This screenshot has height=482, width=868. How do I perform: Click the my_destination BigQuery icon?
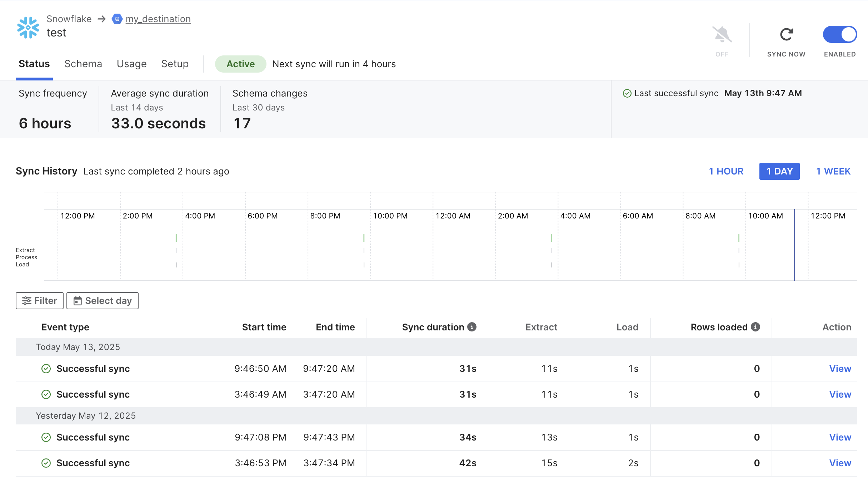pyautogui.click(x=117, y=19)
